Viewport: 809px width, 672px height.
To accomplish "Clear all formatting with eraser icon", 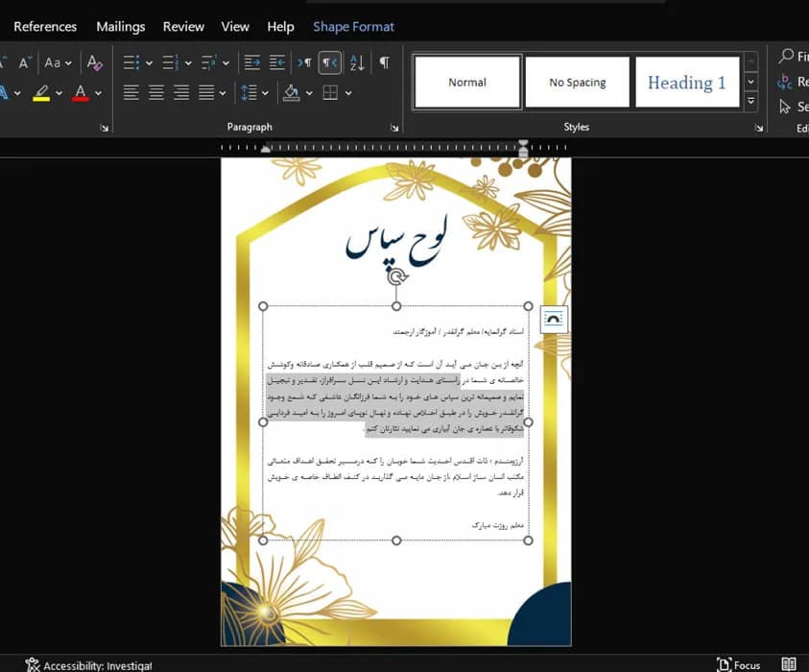I will coord(94,63).
